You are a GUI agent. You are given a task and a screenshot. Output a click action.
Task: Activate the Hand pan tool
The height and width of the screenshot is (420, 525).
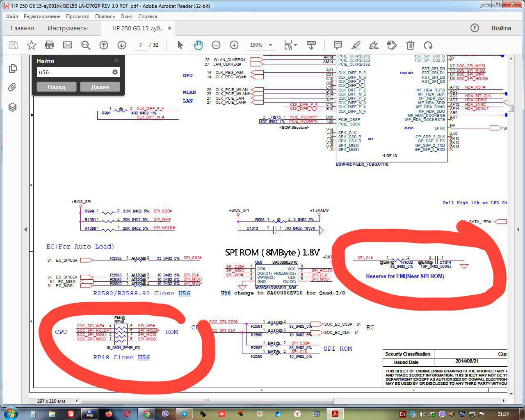click(198, 45)
